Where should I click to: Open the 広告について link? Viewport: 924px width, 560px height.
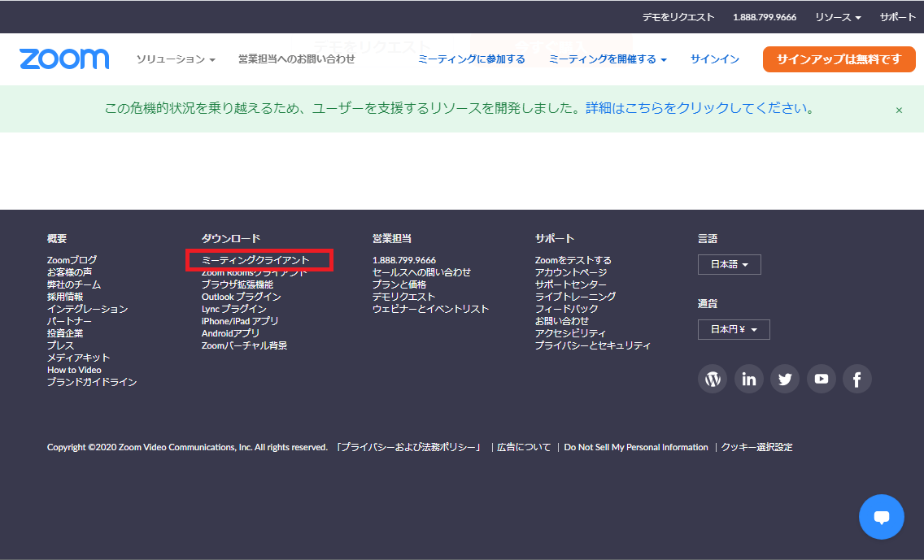point(524,448)
